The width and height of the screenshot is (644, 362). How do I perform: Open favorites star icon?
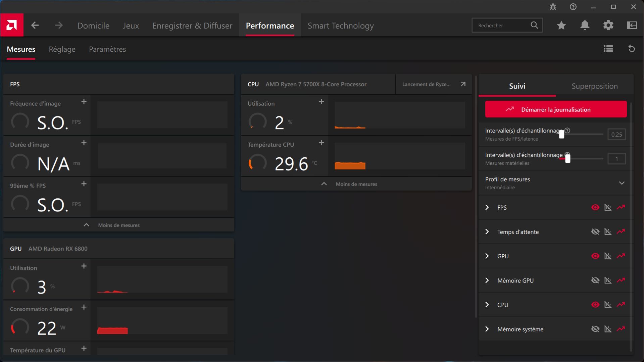[561, 25]
